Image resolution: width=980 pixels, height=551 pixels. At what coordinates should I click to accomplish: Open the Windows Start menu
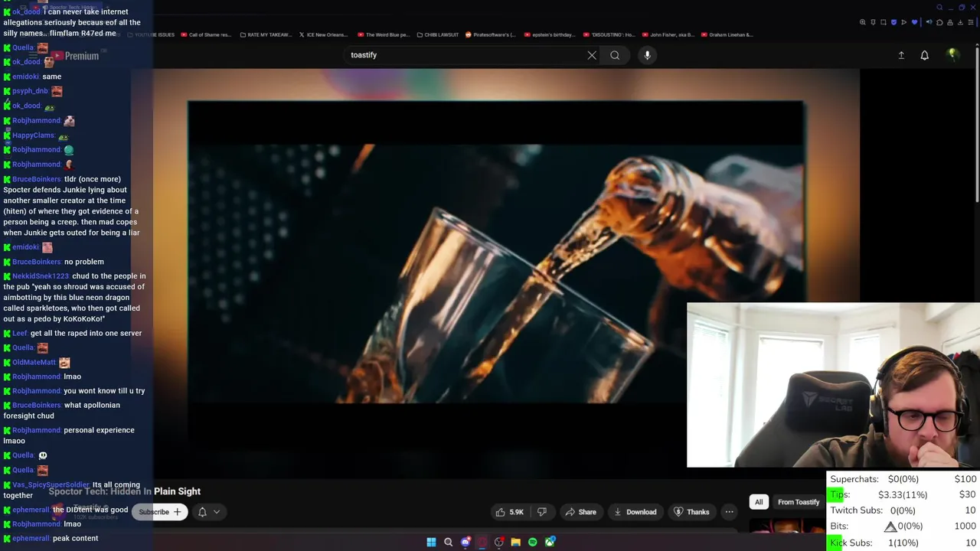pos(431,542)
